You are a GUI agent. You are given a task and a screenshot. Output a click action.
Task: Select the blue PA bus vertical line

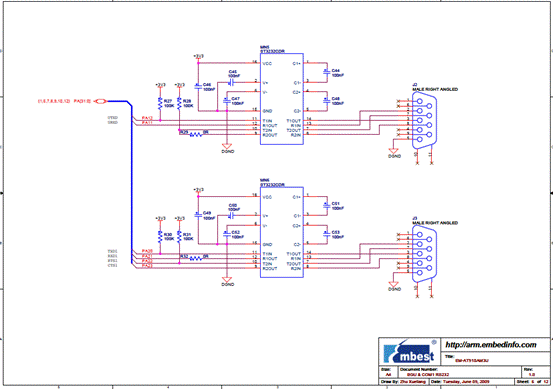(132, 183)
